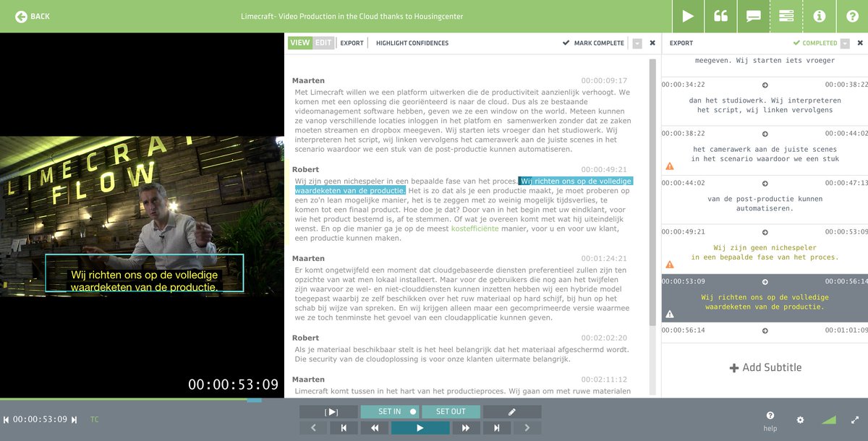The width and height of the screenshot is (868, 441).
Task: Click timecode 00:02:02:20 in transcript
Action: pyautogui.click(x=604, y=338)
